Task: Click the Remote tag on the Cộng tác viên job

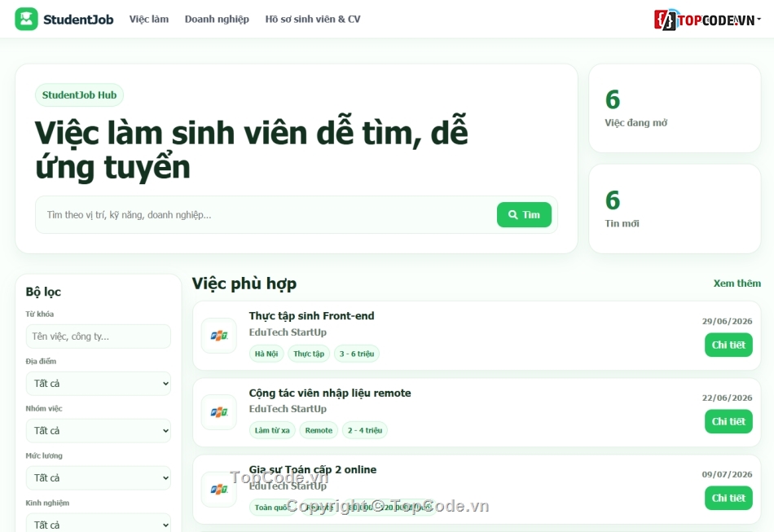Action: click(319, 430)
